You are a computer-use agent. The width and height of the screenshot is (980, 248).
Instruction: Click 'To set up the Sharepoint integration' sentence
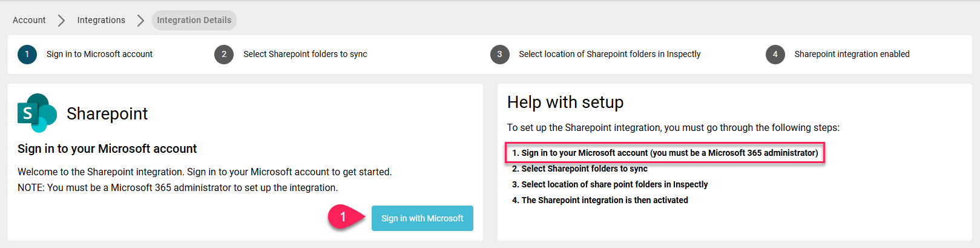click(673, 128)
